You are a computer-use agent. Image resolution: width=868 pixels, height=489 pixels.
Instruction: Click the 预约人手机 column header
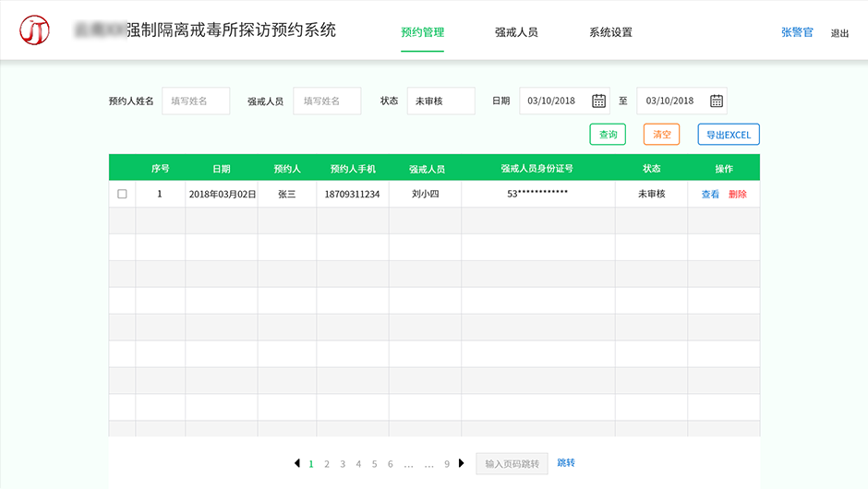coord(353,169)
